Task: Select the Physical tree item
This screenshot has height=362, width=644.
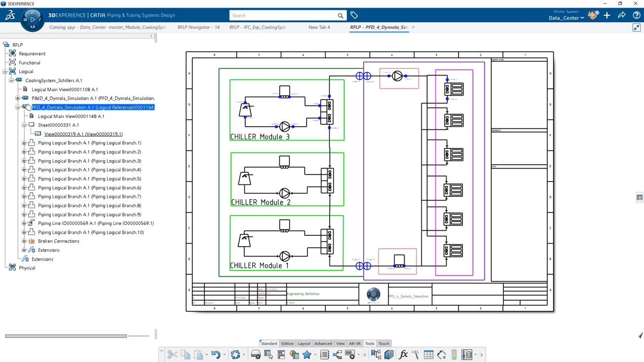Action: (27, 268)
